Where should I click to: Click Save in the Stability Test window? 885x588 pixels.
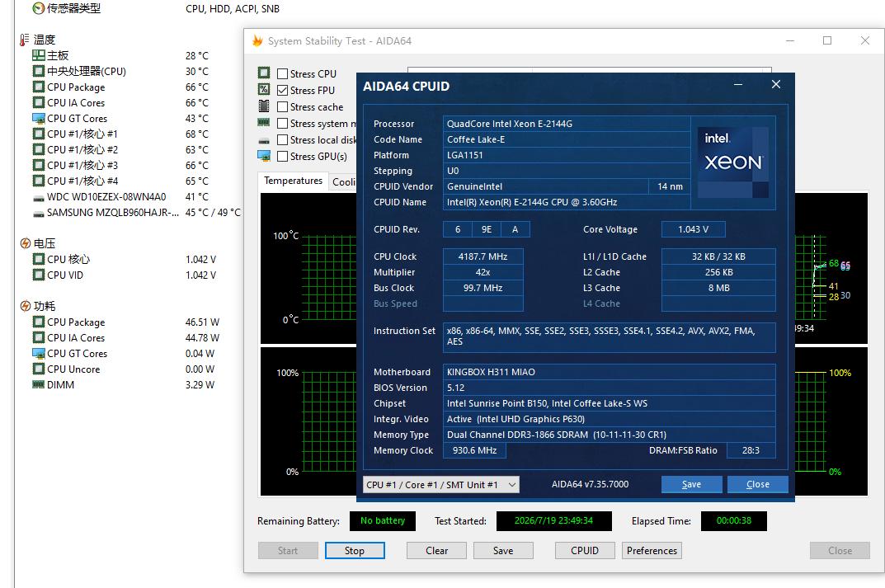[x=503, y=551]
